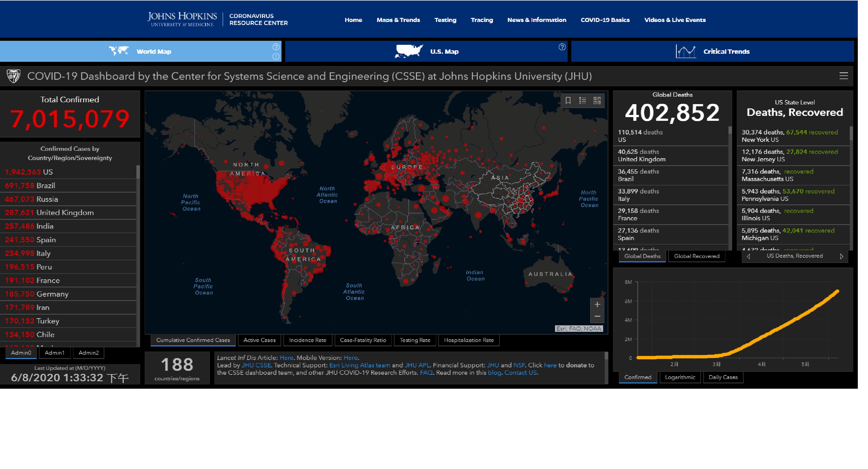Select the Admin0 tab
The width and height of the screenshot is (868, 469).
tap(21, 353)
